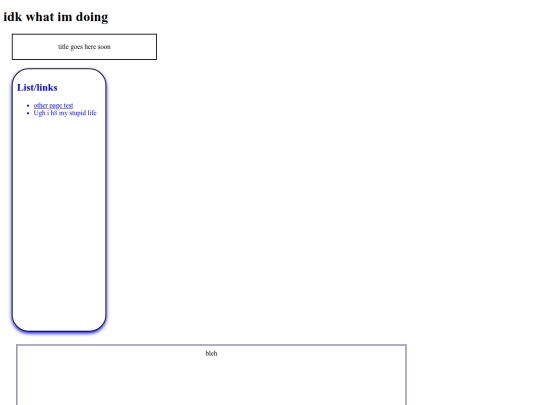Viewport: 540px width, 405px height.
Task: Click the "bleh" text
Action: pos(211,353)
